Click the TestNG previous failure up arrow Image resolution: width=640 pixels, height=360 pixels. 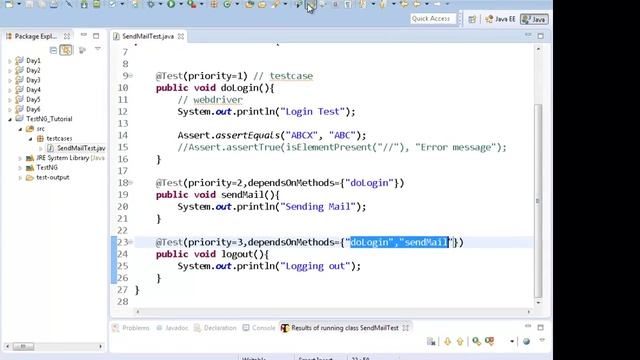[460, 341]
